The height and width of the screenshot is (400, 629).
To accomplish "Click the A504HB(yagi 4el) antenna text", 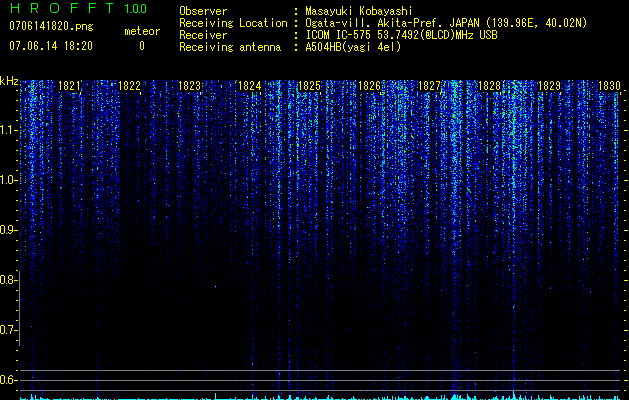I will pos(353,47).
